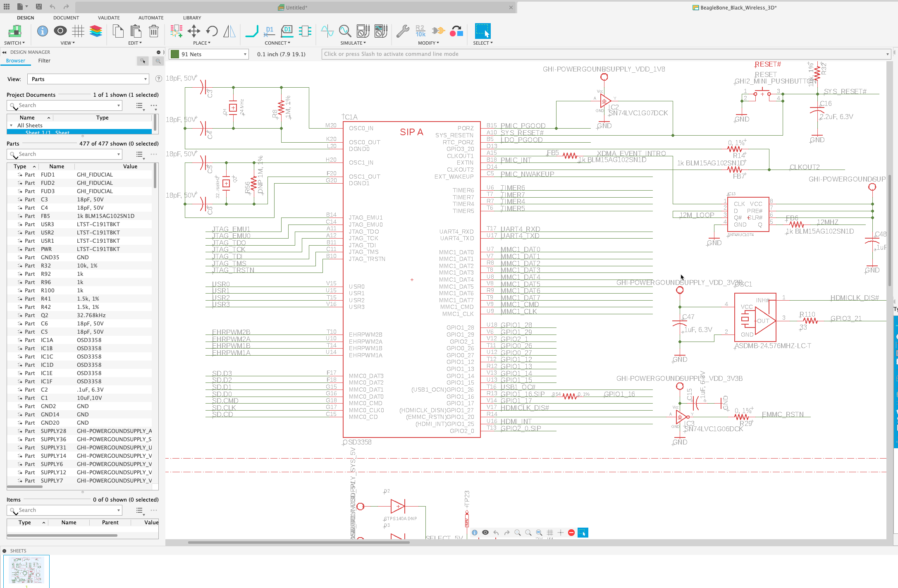This screenshot has height=588, width=898.
Task: Open the AUTOMATE menu
Action: tap(150, 18)
